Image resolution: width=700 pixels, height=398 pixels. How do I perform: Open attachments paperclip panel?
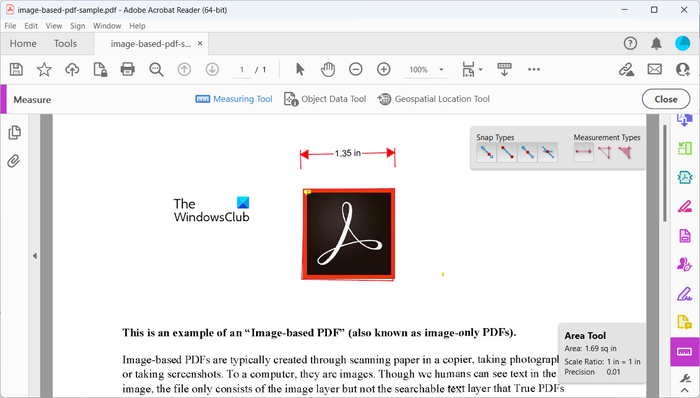pyautogui.click(x=14, y=161)
